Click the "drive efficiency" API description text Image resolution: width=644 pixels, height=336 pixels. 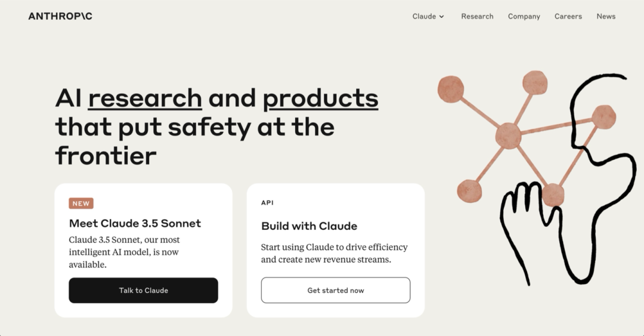(334, 253)
